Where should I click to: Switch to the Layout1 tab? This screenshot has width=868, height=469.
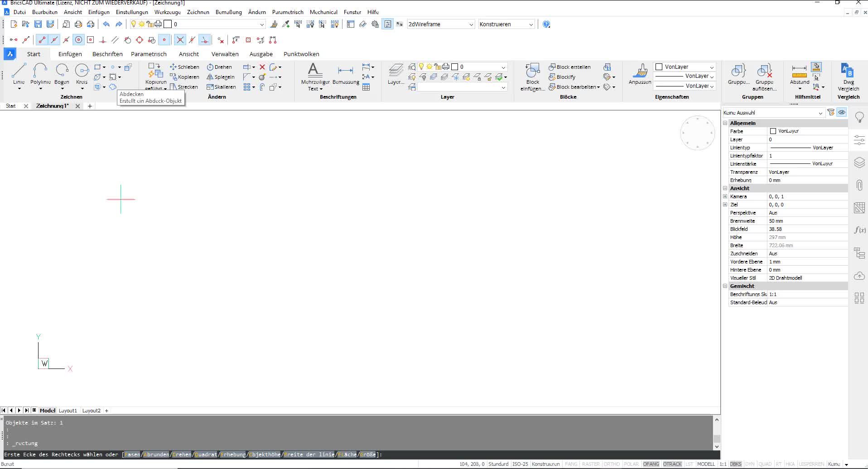point(68,411)
